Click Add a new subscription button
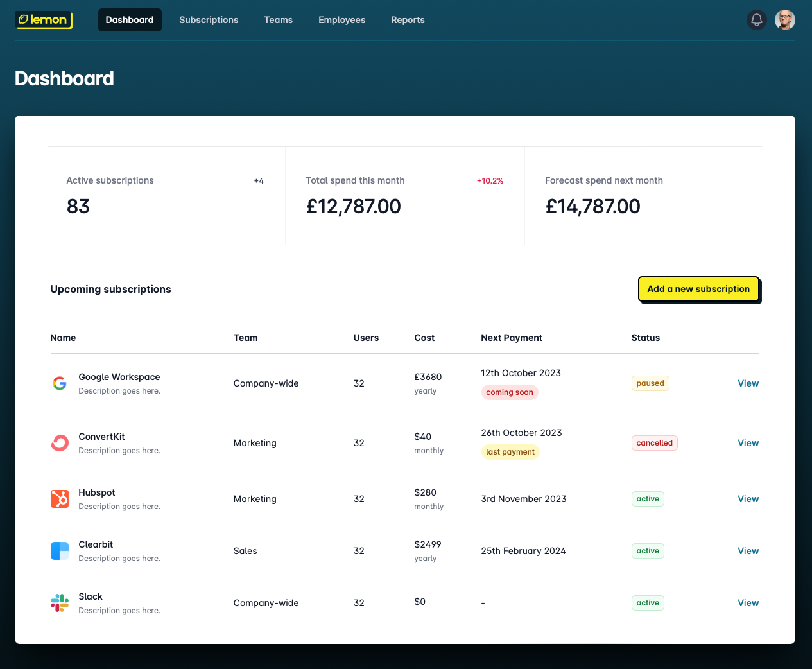Image resolution: width=812 pixels, height=669 pixels. coord(699,289)
